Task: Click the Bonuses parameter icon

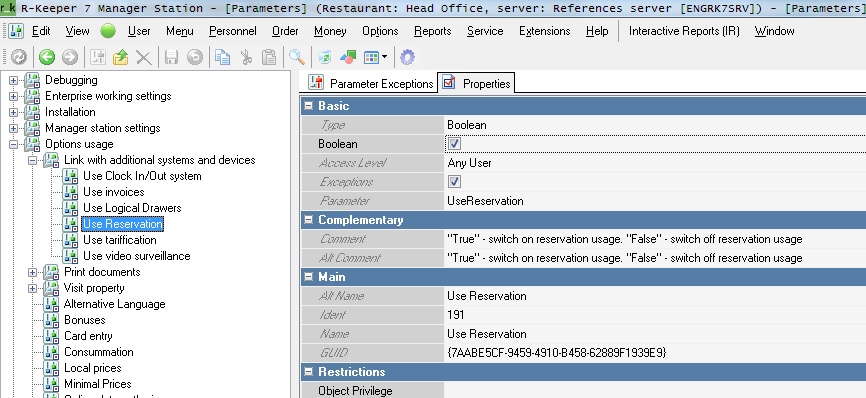Action: (x=51, y=320)
